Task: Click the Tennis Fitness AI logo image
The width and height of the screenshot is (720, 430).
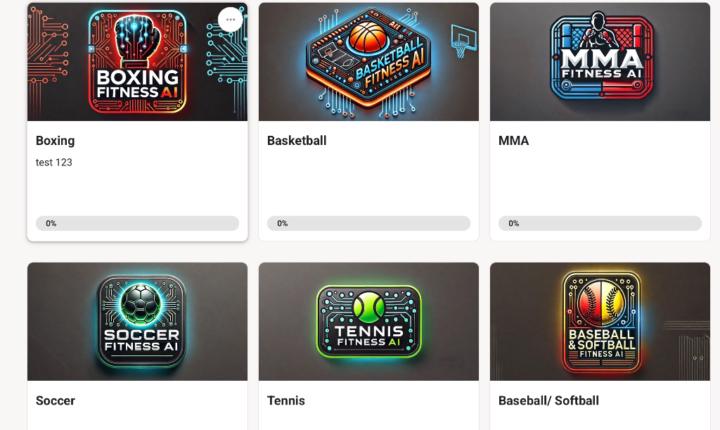Action: click(369, 322)
